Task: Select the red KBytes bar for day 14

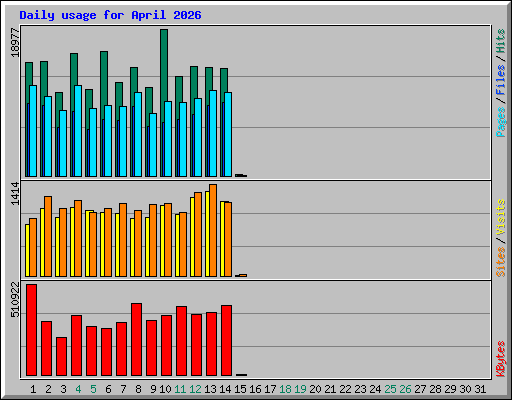Action: click(226, 340)
